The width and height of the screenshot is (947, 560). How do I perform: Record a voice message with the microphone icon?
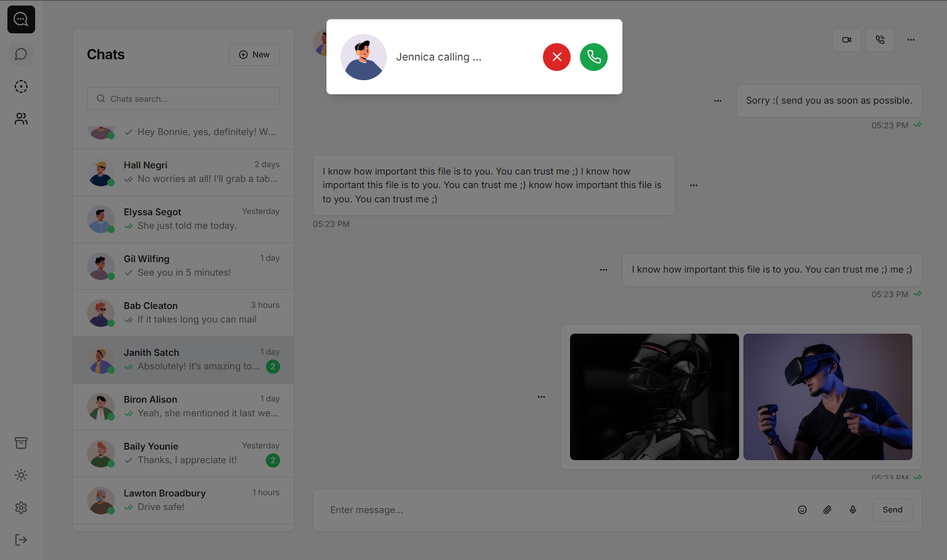[853, 509]
